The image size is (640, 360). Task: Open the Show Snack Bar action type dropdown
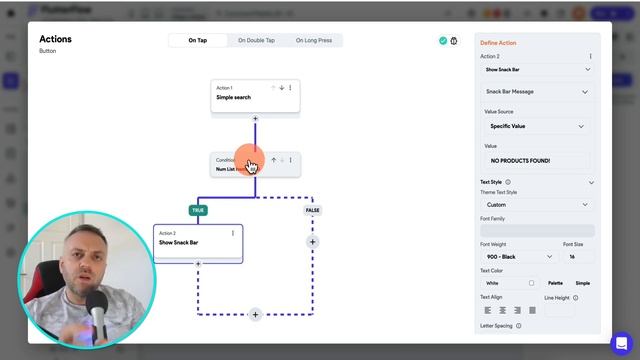click(x=537, y=69)
